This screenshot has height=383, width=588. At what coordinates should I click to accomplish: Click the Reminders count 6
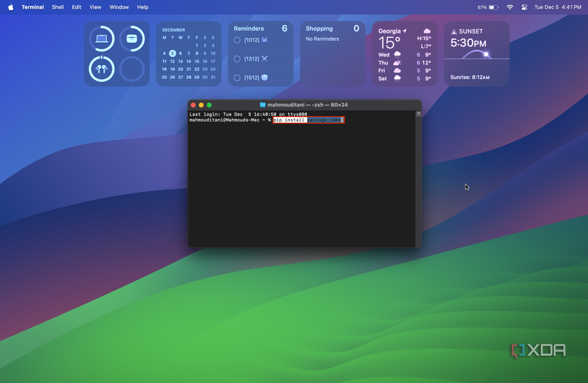click(284, 29)
